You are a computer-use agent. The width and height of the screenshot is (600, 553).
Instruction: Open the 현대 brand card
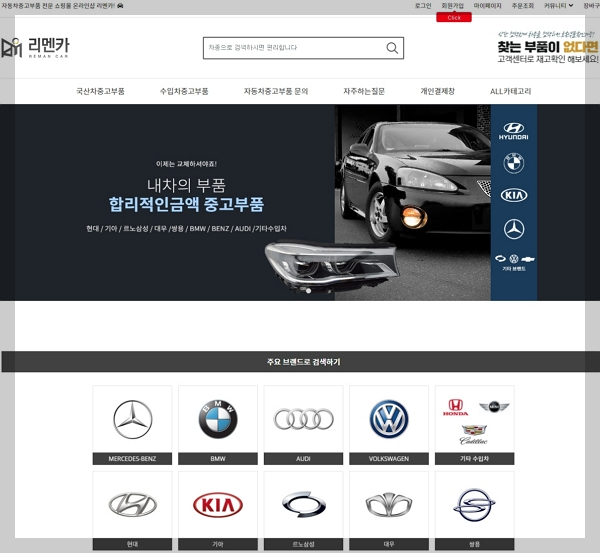point(132,511)
